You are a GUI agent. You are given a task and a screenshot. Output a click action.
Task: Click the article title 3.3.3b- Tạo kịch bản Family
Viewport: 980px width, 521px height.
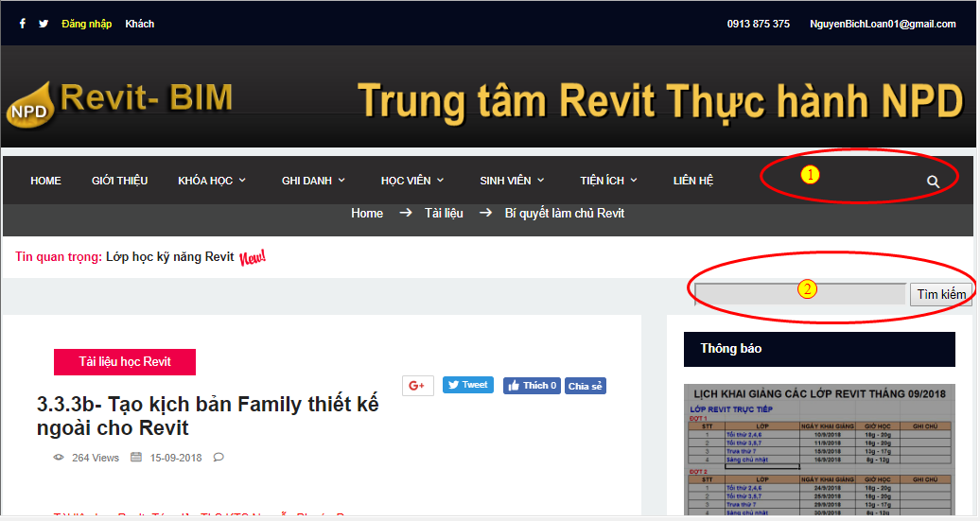[207, 416]
